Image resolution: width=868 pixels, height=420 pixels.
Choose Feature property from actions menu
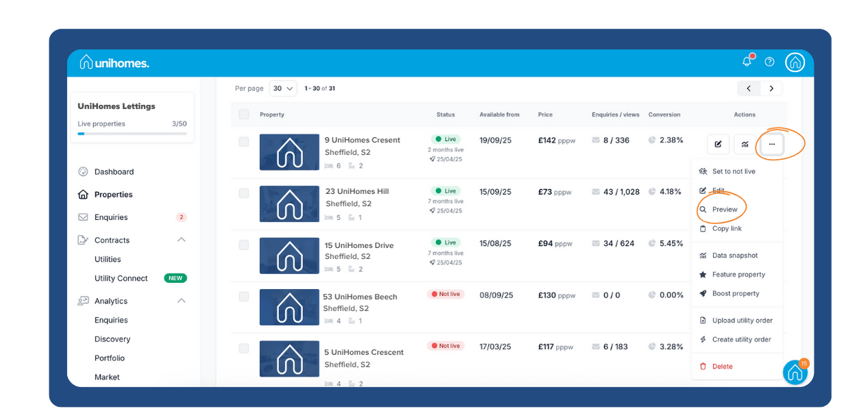coord(737,274)
